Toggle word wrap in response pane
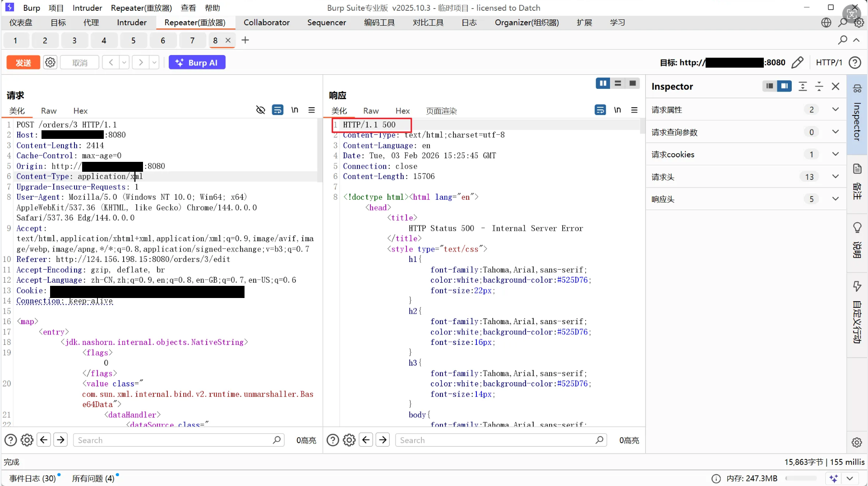The image size is (868, 486). pyautogui.click(x=600, y=110)
